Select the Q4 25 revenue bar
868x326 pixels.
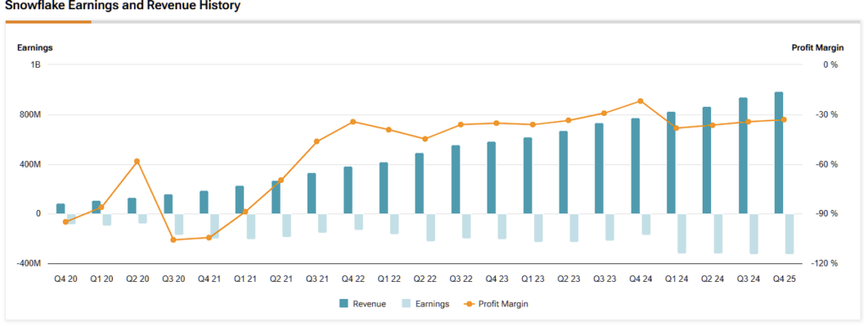pos(779,153)
